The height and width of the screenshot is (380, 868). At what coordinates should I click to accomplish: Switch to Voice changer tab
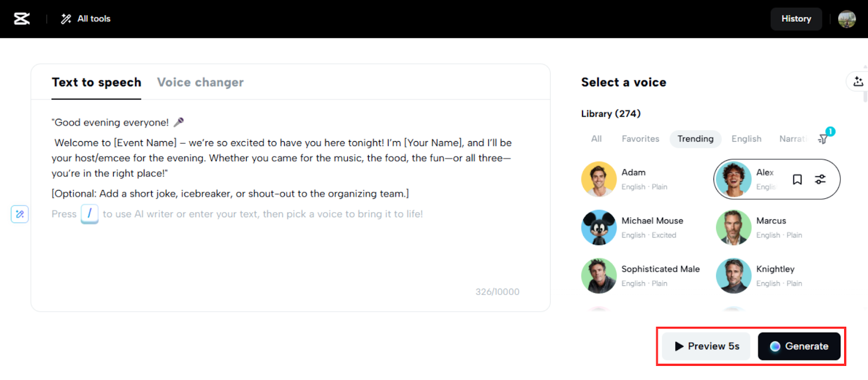200,83
